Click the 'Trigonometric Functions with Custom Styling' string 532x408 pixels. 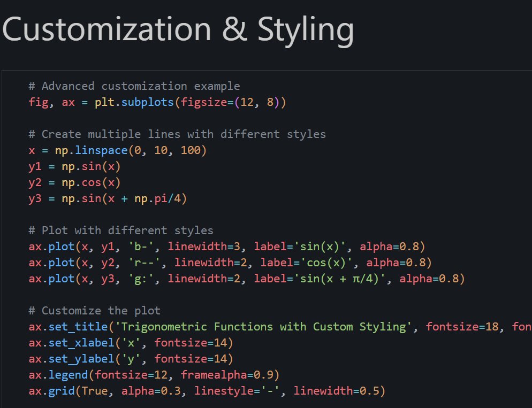263,327
